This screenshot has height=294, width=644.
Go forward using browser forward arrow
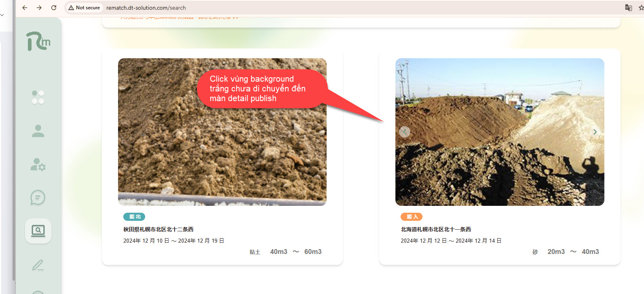click(39, 8)
